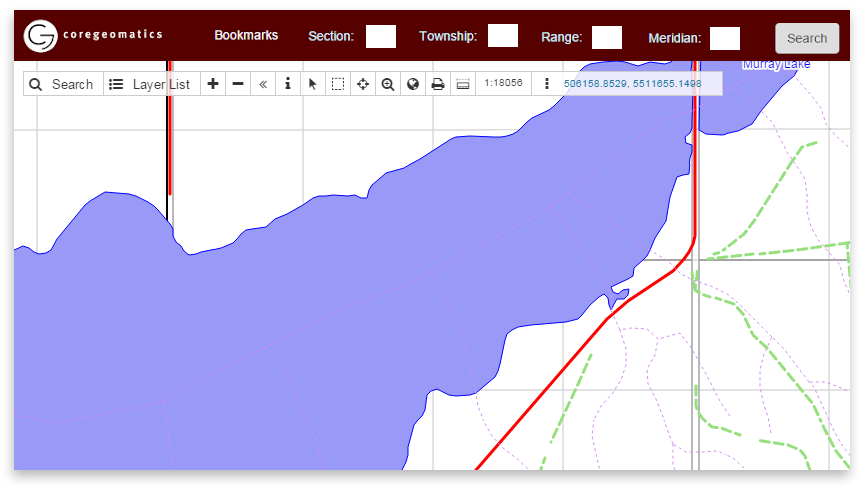Select the arrow pointer tool

pyautogui.click(x=313, y=84)
